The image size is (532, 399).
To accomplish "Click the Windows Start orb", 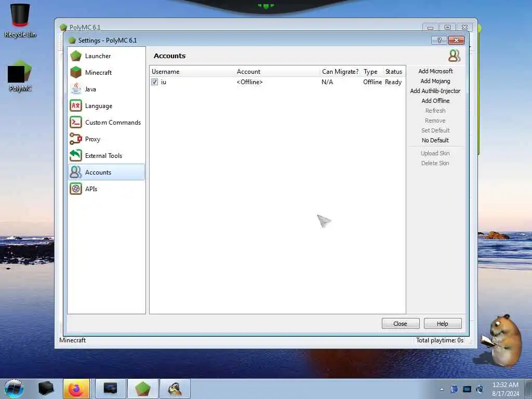I will tap(14, 389).
